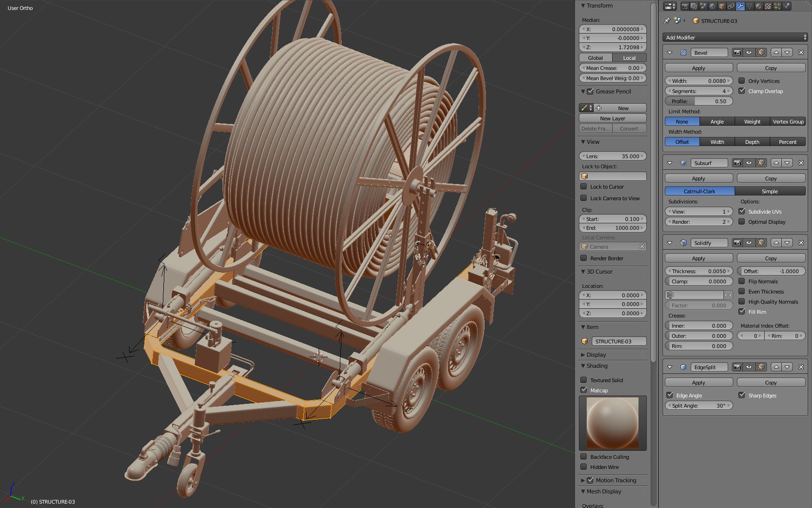
Task: Open the Physics properties tab
Action: [x=787, y=6]
